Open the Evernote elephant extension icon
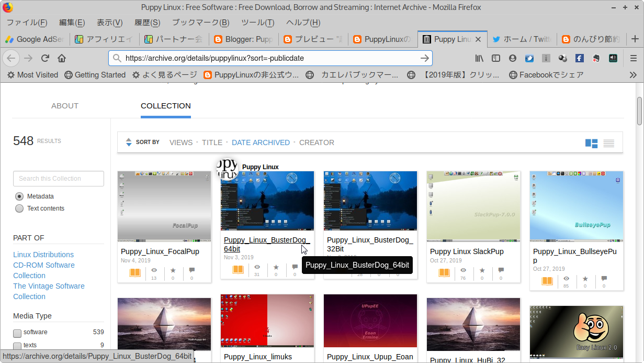The image size is (644, 363). tap(596, 58)
